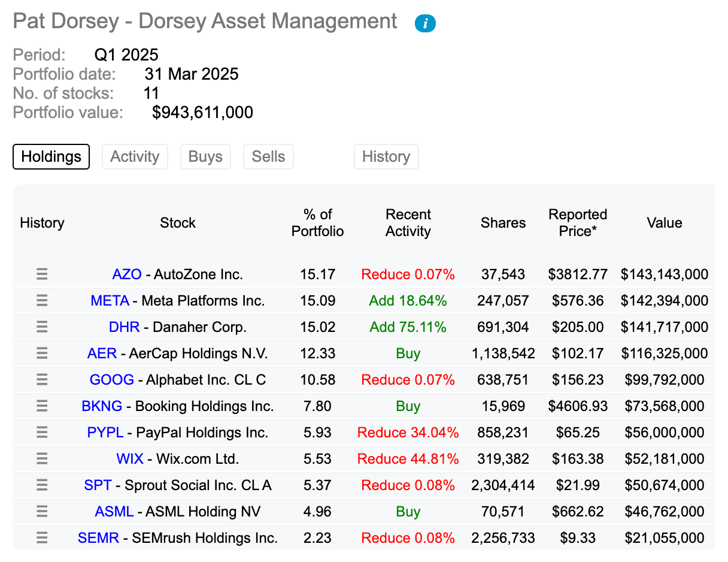Click the Shares column header
Viewport: 728px width, 562px height.
pyautogui.click(x=503, y=223)
